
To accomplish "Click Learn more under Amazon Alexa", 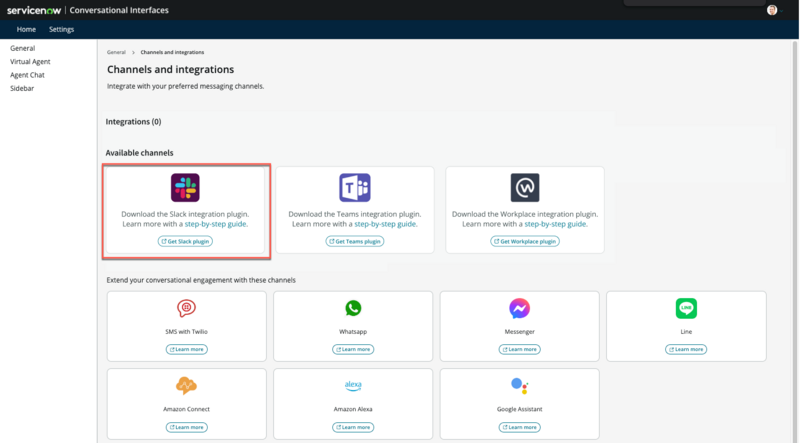I will pos(353,427).
